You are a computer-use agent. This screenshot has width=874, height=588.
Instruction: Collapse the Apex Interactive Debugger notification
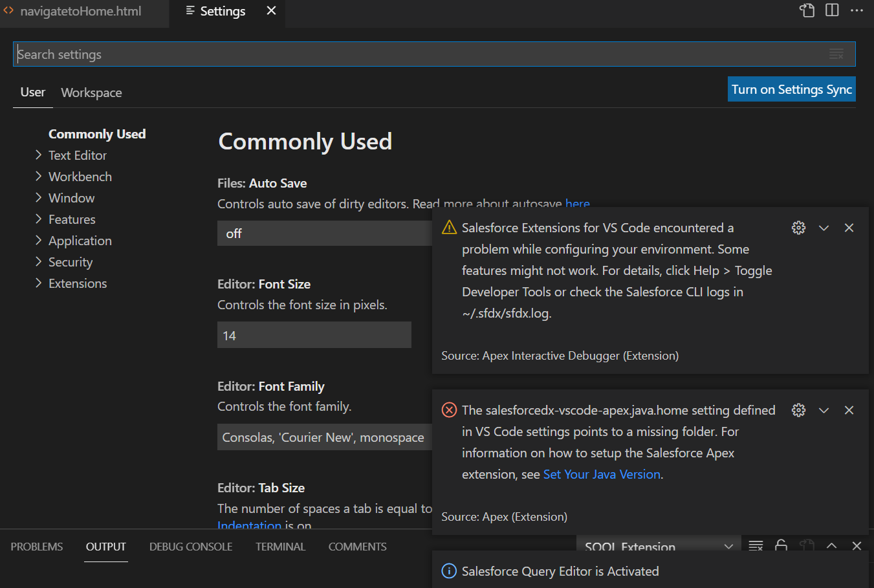pos(824,228)
